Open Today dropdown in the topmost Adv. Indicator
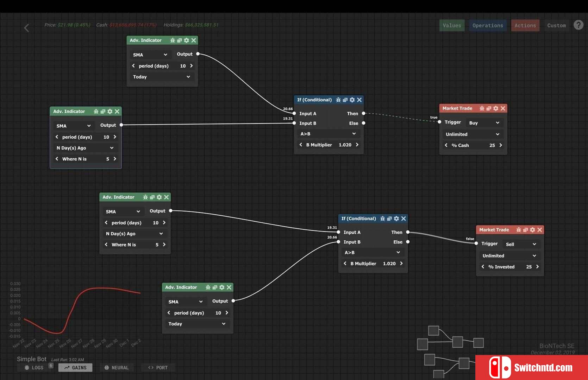588x380 pixels. pyautogui.click(x=162, y=77)
